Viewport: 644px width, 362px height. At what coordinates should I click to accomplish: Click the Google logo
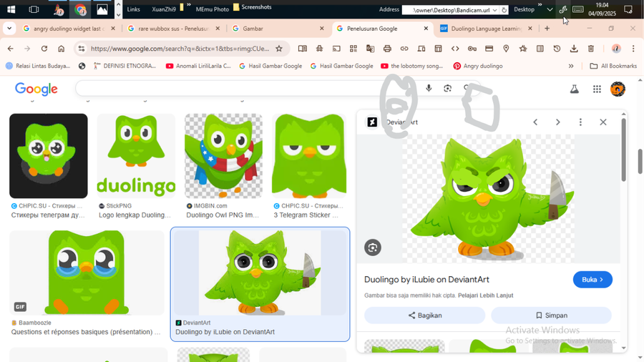point(36,89)
